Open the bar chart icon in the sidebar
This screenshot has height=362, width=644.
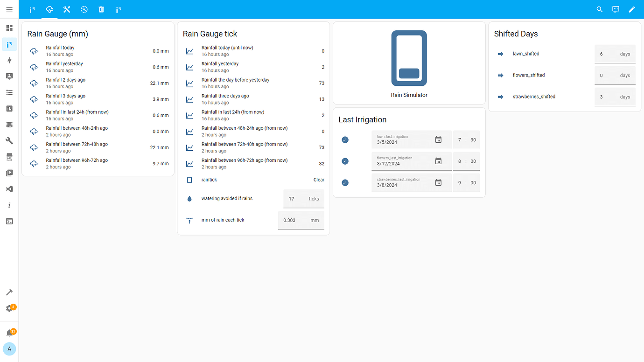[x=9, y=108]
